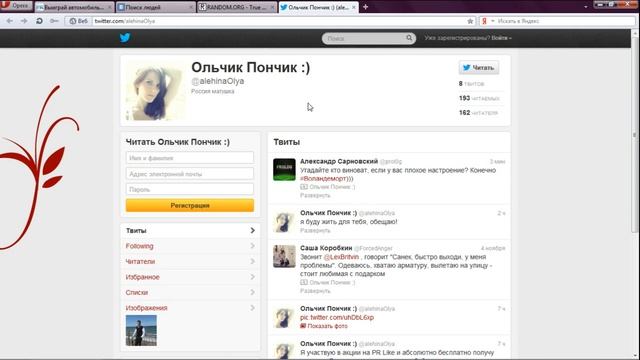Click the chevron beside "Списки"

(x=252, y=293)
